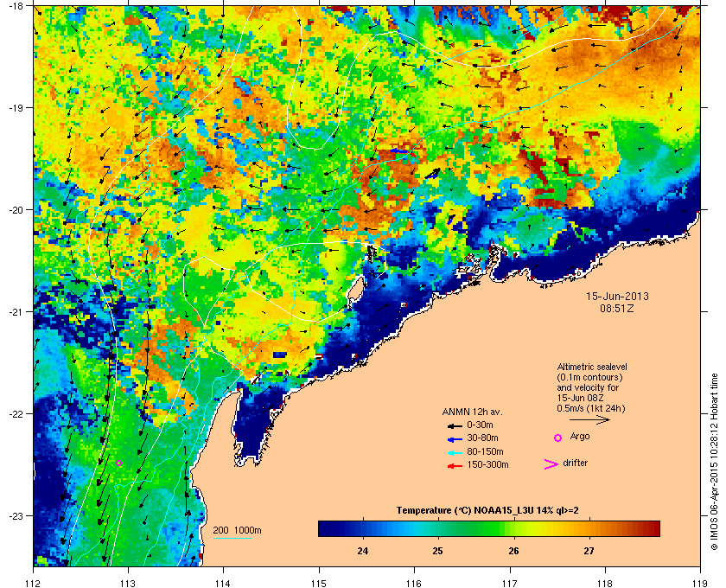
Task: Click the cyan 200 1000m isobath legend line
Action: (232, 539)
